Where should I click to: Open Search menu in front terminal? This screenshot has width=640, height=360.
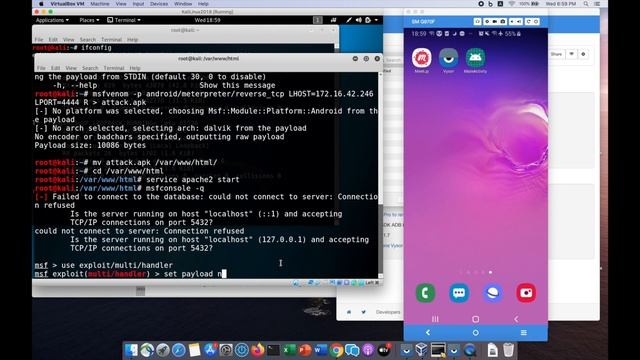click(x=90, y=68)
